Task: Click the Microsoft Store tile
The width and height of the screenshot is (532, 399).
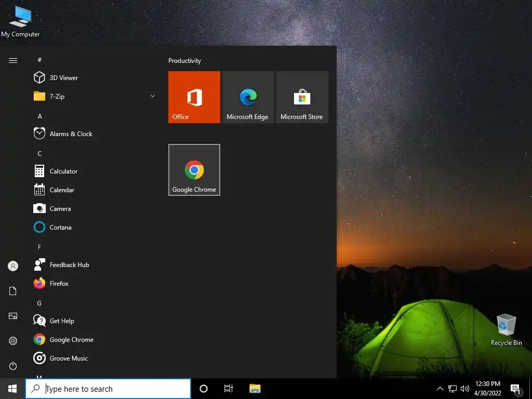Action: click(302, 97)
